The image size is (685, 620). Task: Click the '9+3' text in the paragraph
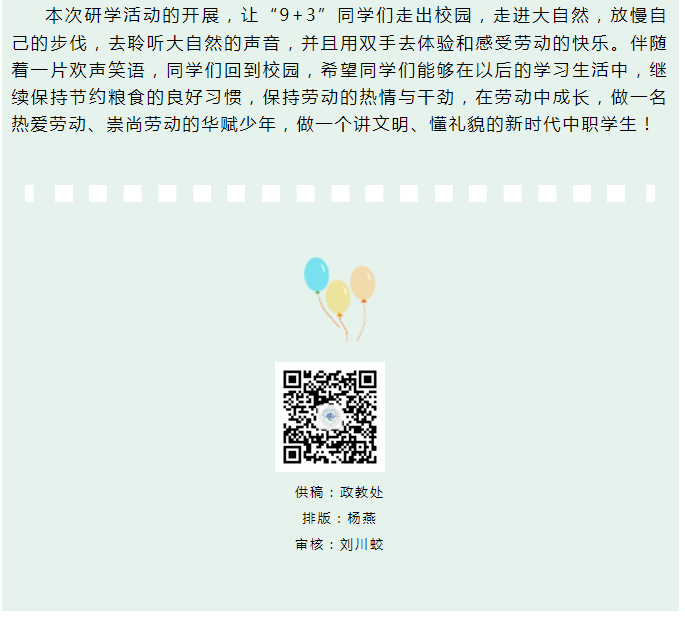[299, 16]
